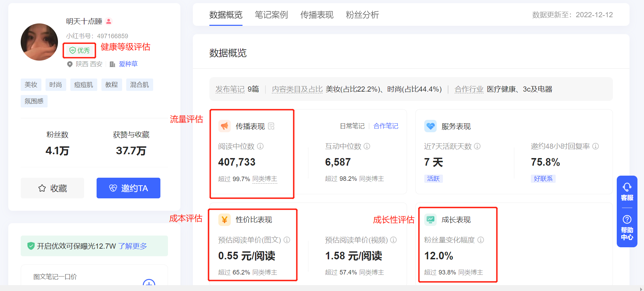Select the 合作笔记 filter
The height and width of the screenshot is (291, 644).
[x=386, y=126]
